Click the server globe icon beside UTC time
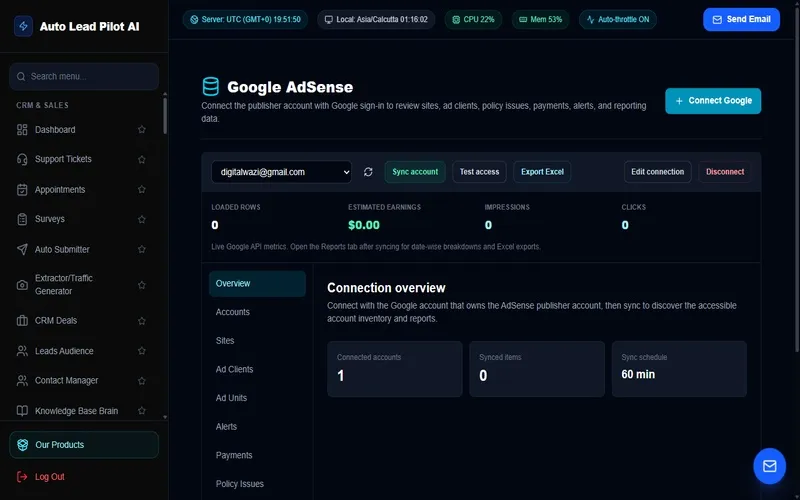 point(194,19)
